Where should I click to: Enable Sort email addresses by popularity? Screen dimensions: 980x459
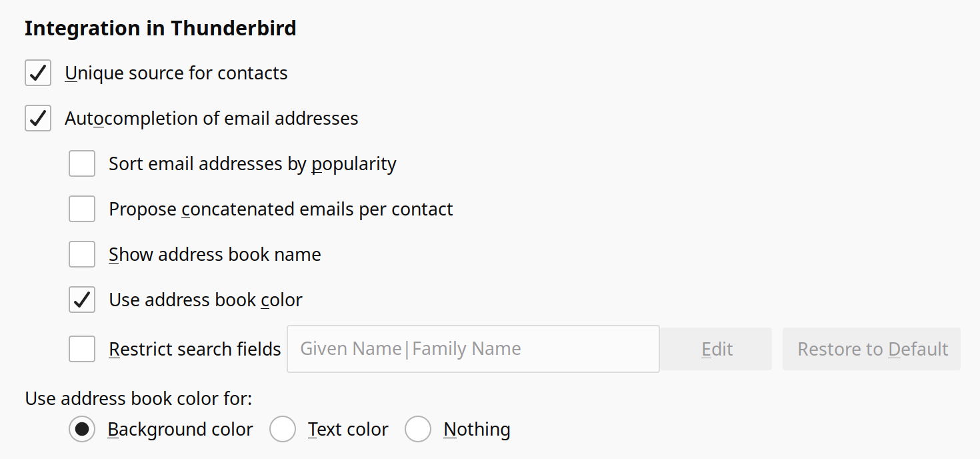82,163
